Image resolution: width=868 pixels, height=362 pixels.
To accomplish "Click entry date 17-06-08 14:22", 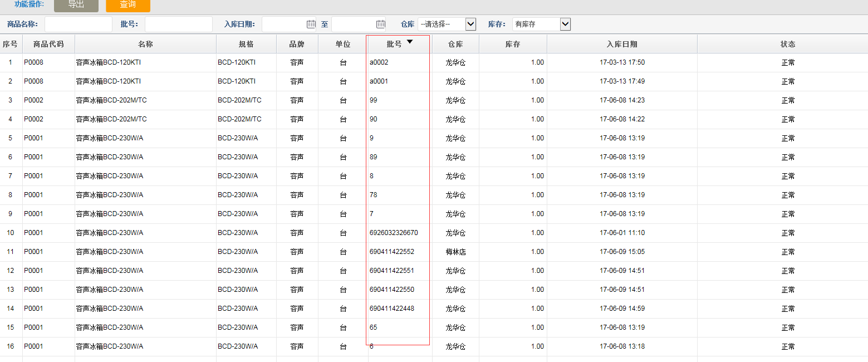I will [x=622, y=119].
